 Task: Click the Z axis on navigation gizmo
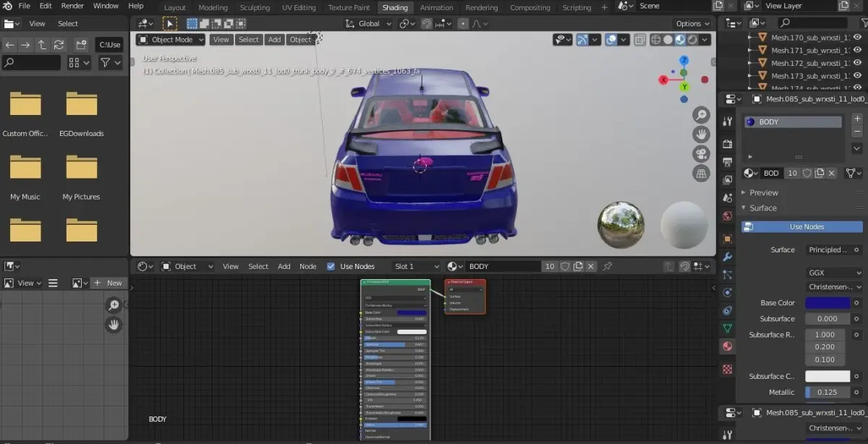pyautogui.click(x=684, y=60)
